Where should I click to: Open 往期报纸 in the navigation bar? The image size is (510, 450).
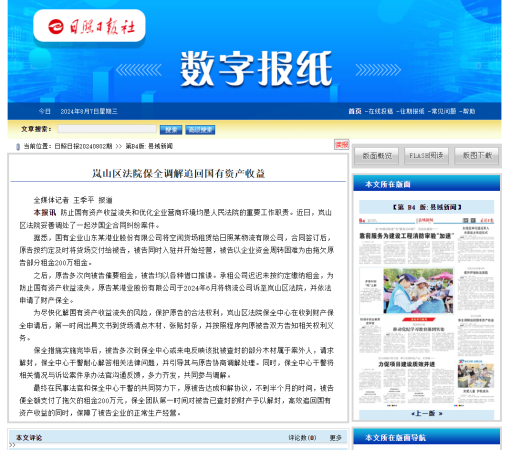(x=412, y=111)
